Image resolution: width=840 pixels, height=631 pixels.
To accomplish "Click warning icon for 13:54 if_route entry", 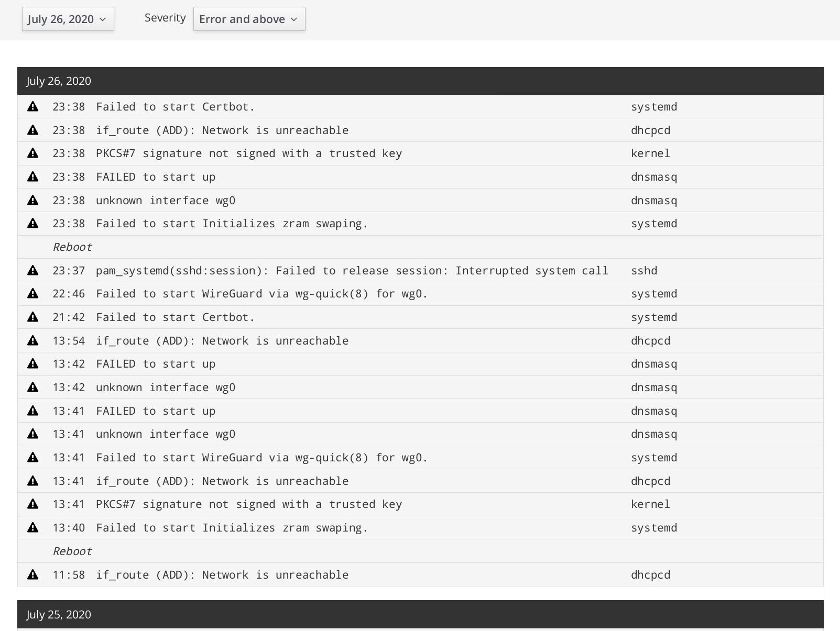I will click(x=33, y=341).
